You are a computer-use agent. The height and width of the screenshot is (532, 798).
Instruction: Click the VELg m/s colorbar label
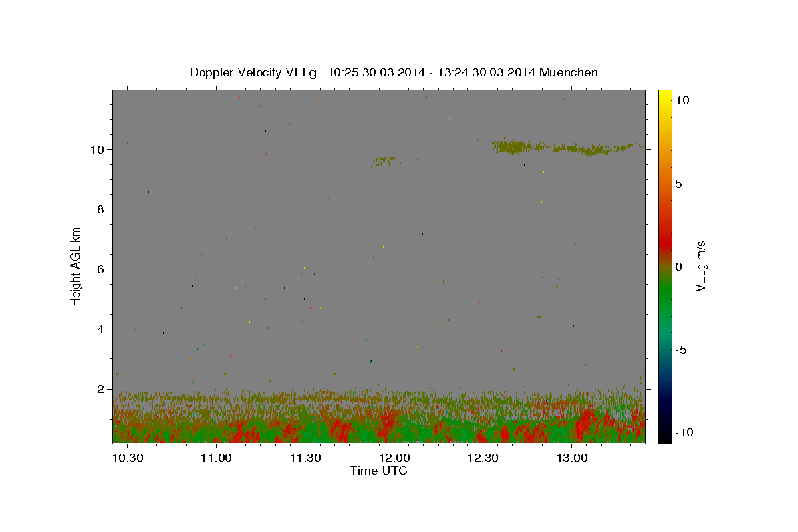pos(700,266)
